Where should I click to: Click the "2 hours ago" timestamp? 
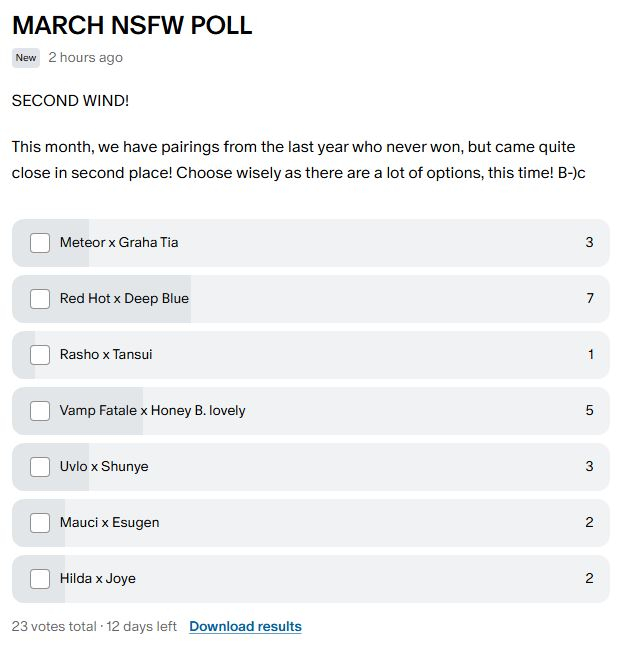[85, 58]
